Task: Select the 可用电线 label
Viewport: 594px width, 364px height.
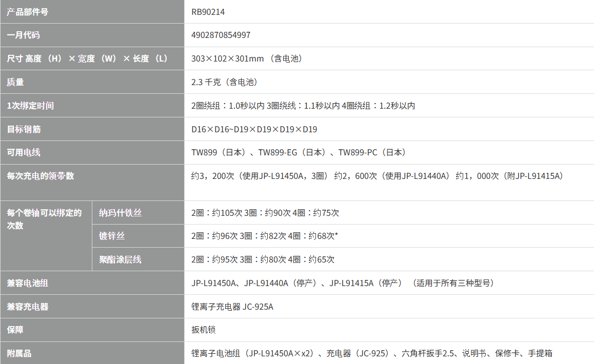Action: click(x=24, y=153)
